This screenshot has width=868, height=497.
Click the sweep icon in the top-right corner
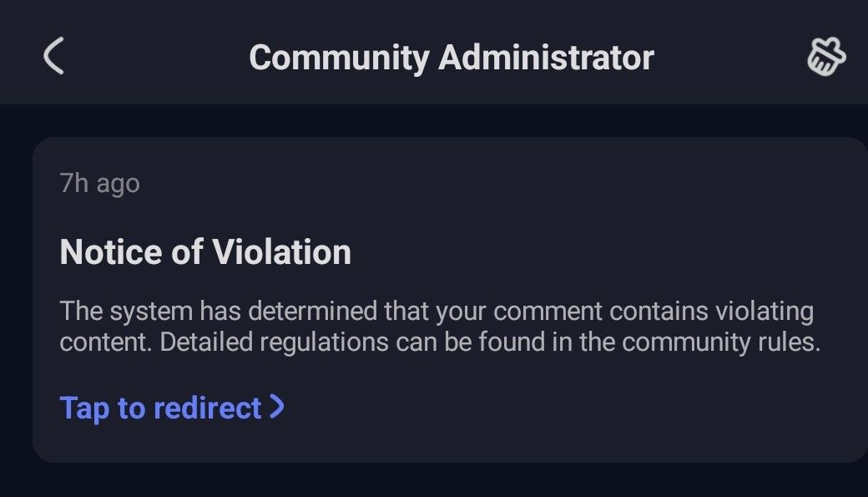[x=825, y=57]
